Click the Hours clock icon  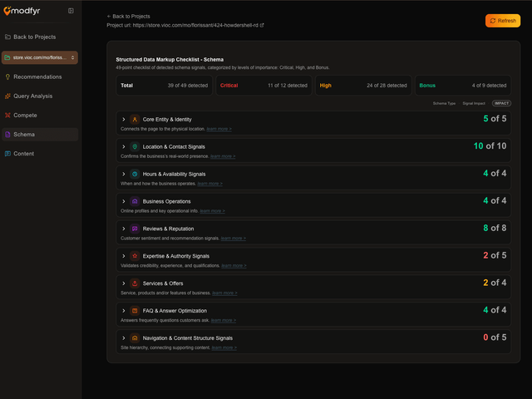click(135, 174)
